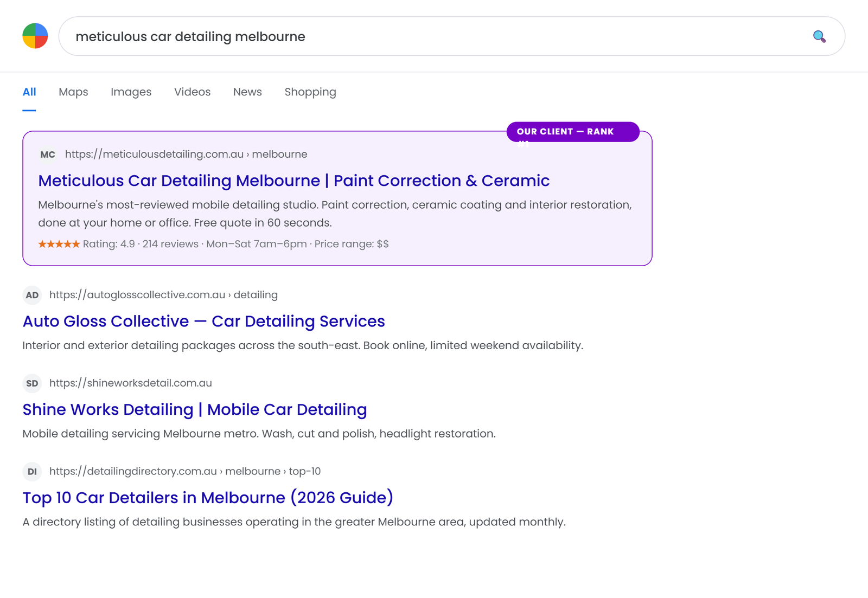Open Shine Works Detailing title link
The height and width of the screenshot is (598, 868).
(195, 409)
